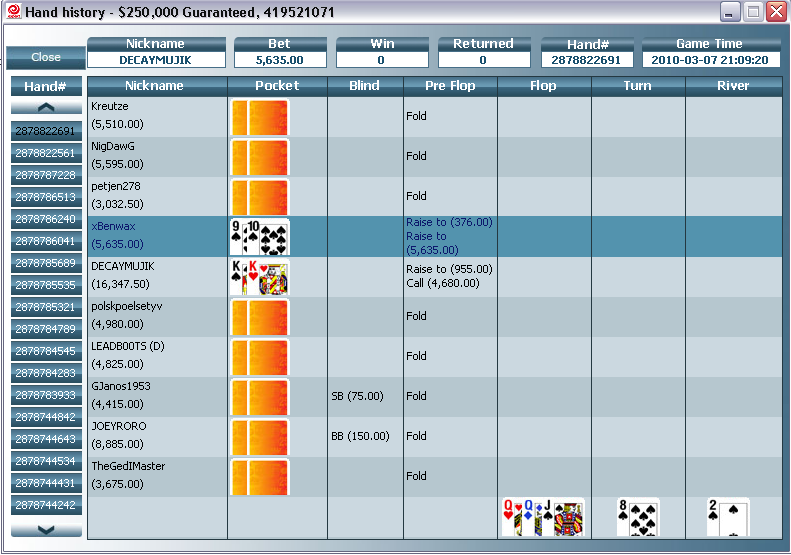Click 'Raise to (955.00)' pre-flop action

point(449,269)
